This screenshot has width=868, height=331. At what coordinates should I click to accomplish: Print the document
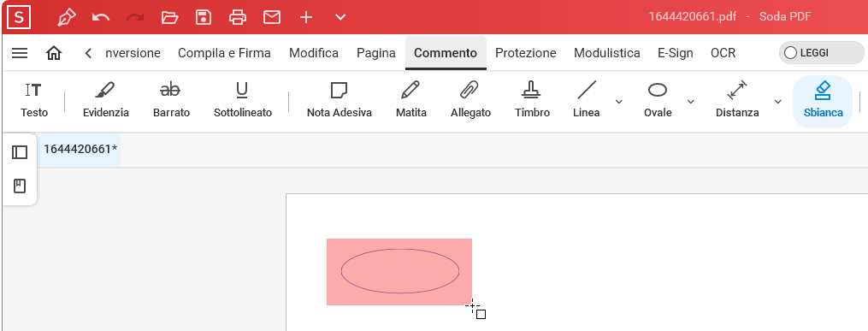pyautogui.click(x=238, y=17)
